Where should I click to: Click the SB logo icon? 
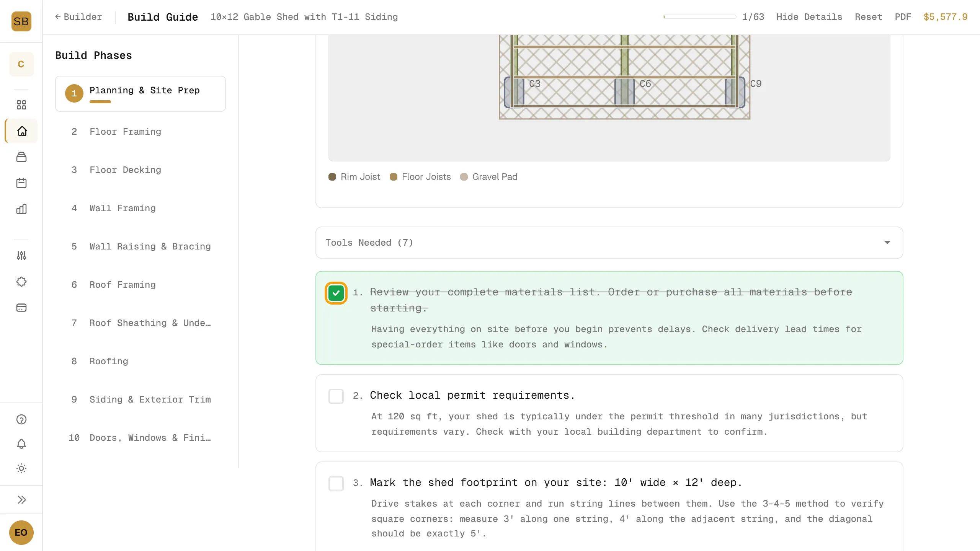(x=21, y=21)
